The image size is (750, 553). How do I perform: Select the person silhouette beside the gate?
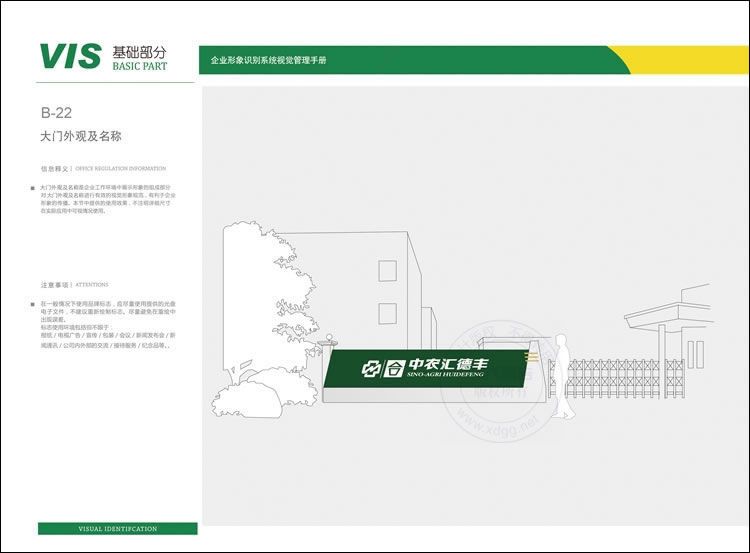[562, 377]
